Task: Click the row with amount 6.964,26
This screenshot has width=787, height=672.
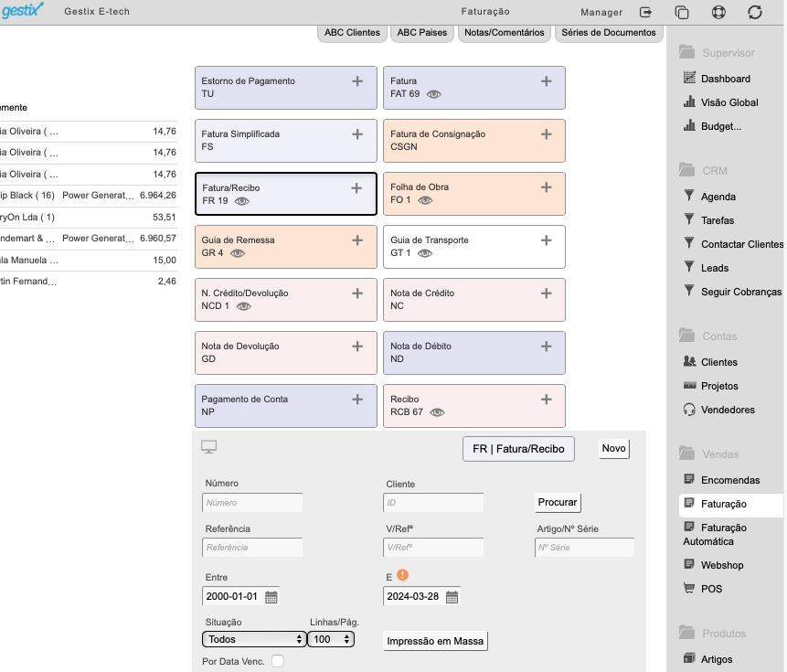Action: [89, 196]
